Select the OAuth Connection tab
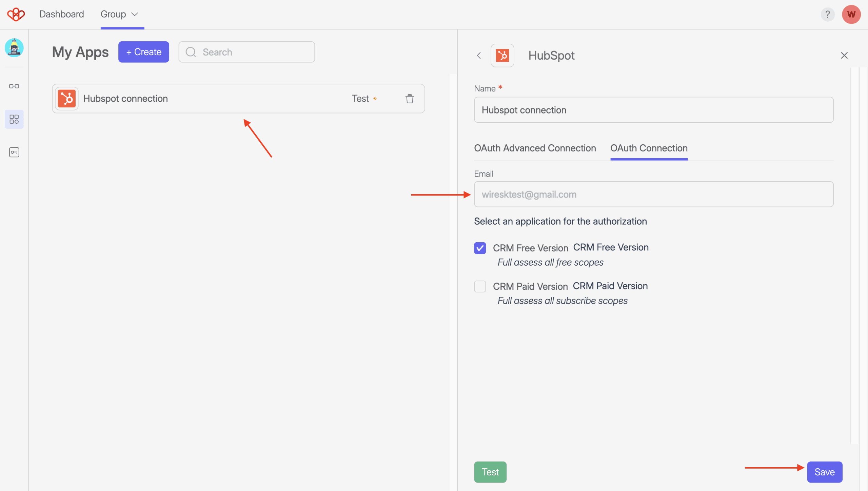 (x=649, y=148)
